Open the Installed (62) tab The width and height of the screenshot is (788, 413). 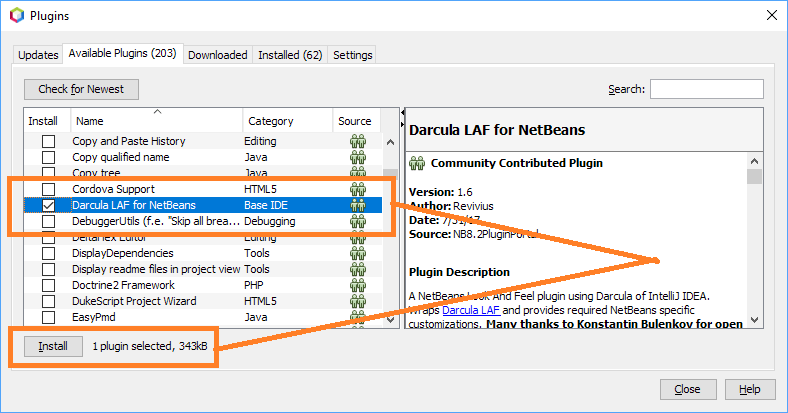pyautogui.click(x=290, y=55)
